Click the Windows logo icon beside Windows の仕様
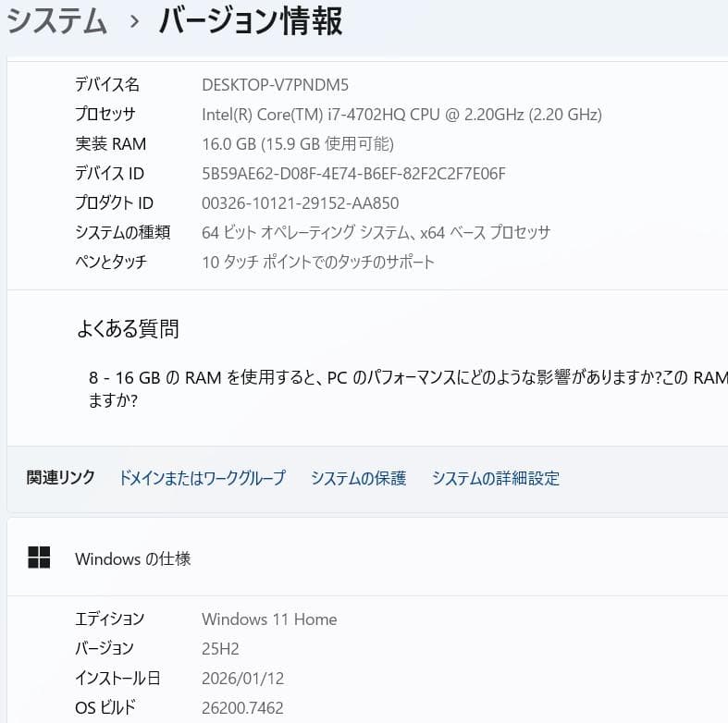This screenshot has width=728, height=723. pyautogui.click(x=39, y=558)
